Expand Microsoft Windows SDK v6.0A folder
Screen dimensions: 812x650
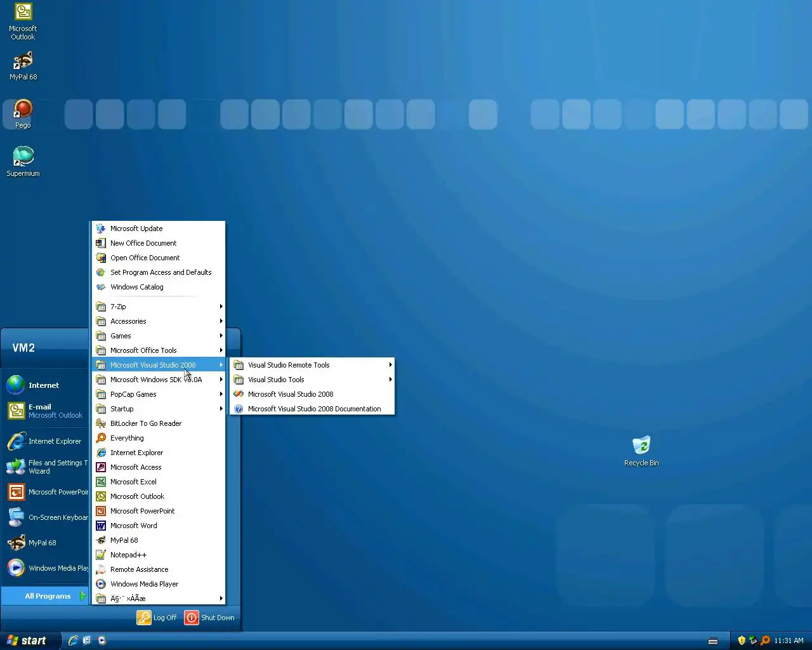coord(159,380)
